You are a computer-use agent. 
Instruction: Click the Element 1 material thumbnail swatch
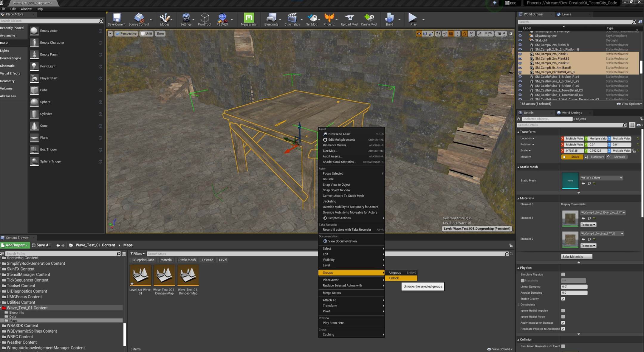point(570,218)
